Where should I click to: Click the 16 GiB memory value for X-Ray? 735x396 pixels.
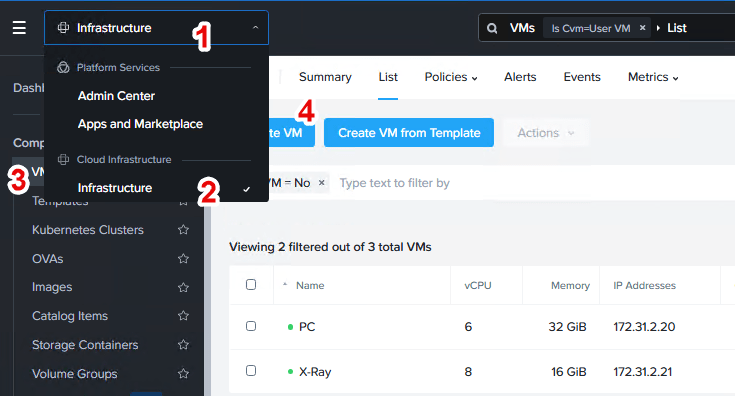click(x=569, y=372)
